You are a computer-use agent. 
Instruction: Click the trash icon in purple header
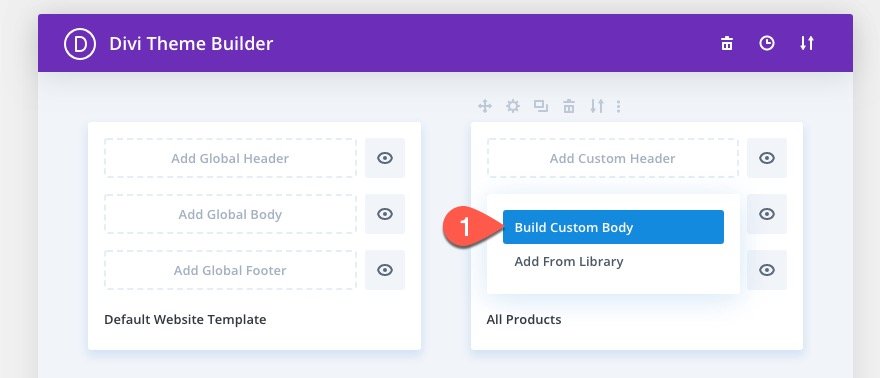click(727, 43)
